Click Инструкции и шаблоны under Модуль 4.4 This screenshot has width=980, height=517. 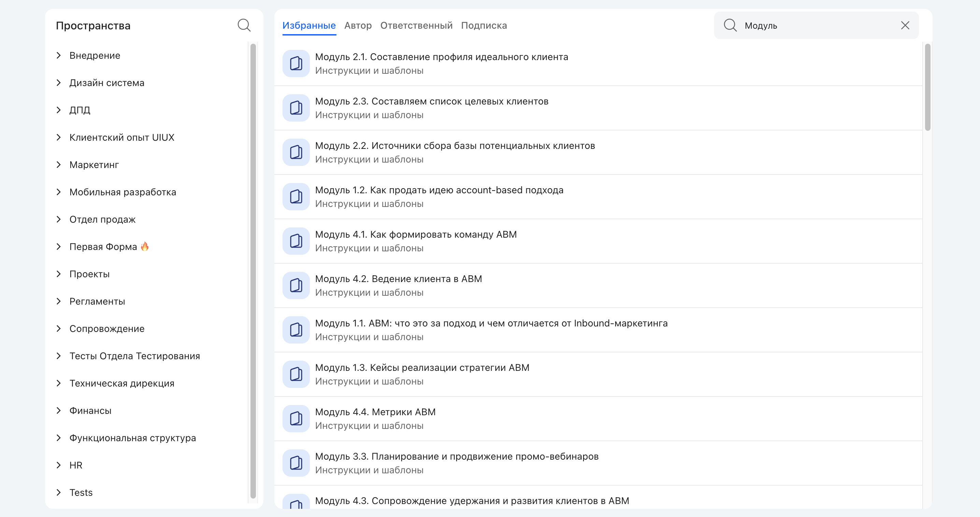[x=369, y=425]
